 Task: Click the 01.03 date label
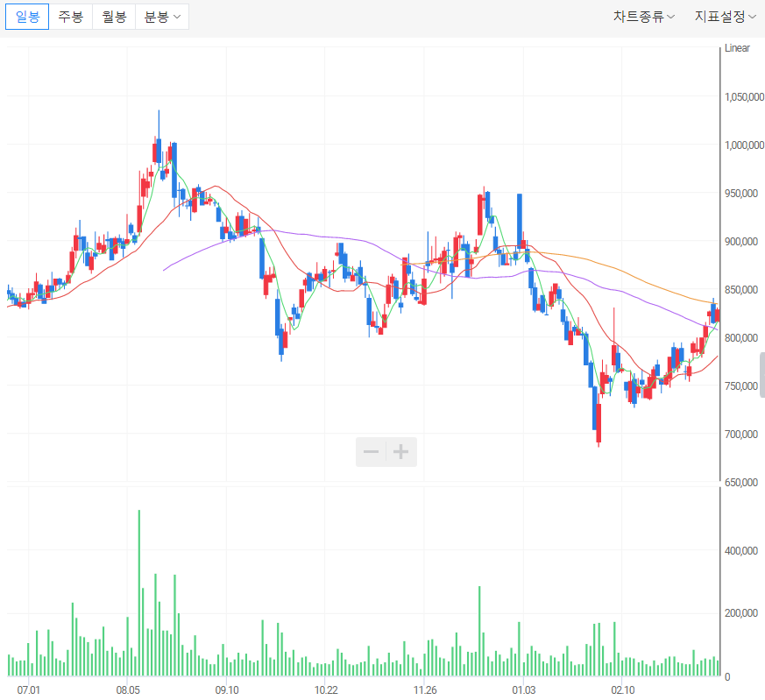523,690
